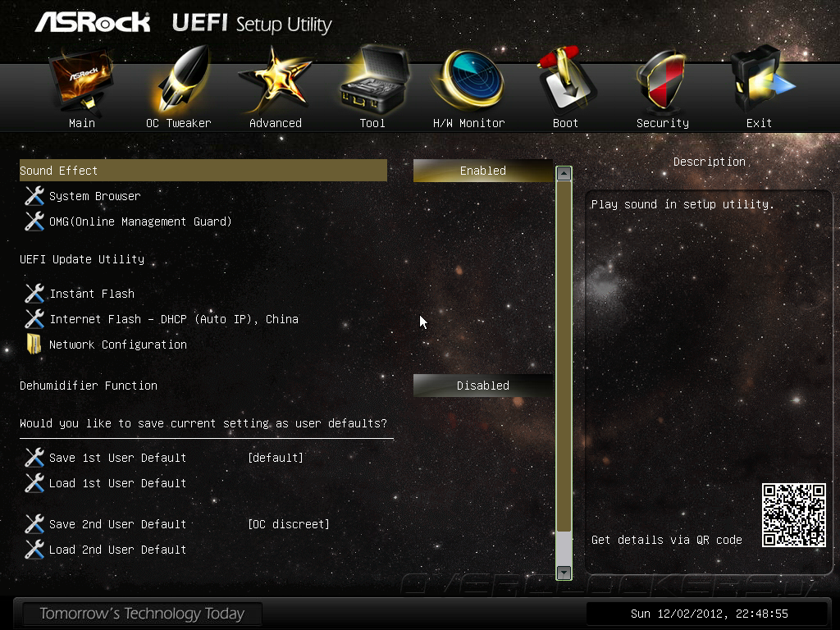Select Dehumidifier Function label

click(89, 386)
